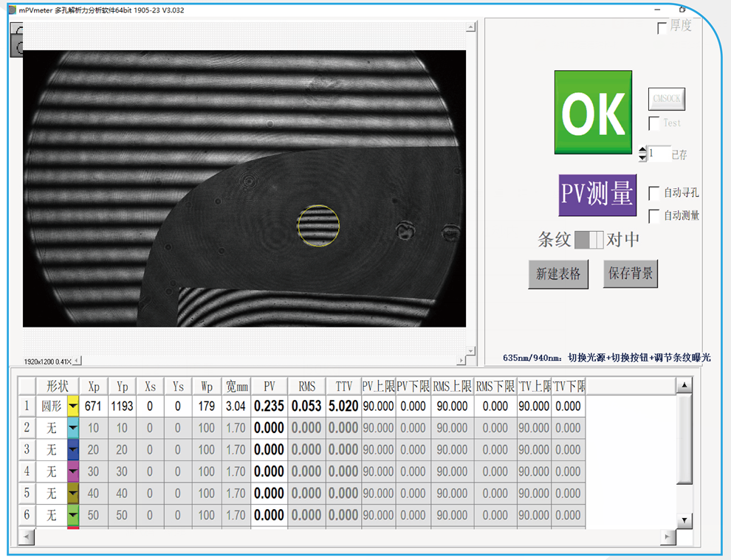Tick the 自动测量 checkbox

point(653,216)
